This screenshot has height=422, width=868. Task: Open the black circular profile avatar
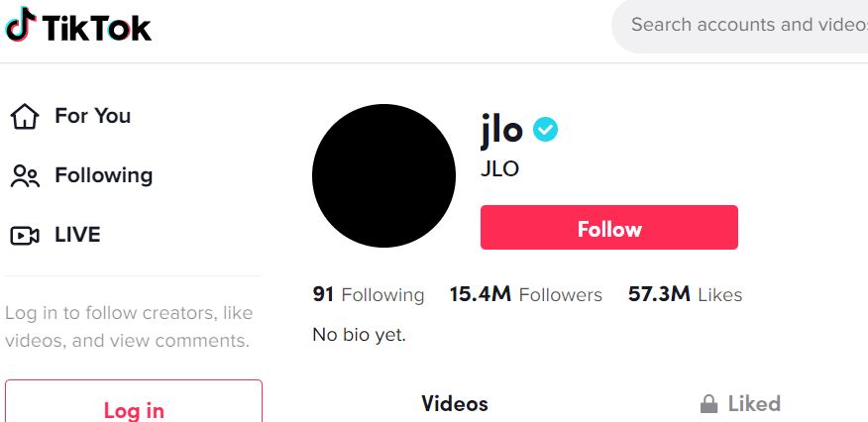(x=383, y=176)
